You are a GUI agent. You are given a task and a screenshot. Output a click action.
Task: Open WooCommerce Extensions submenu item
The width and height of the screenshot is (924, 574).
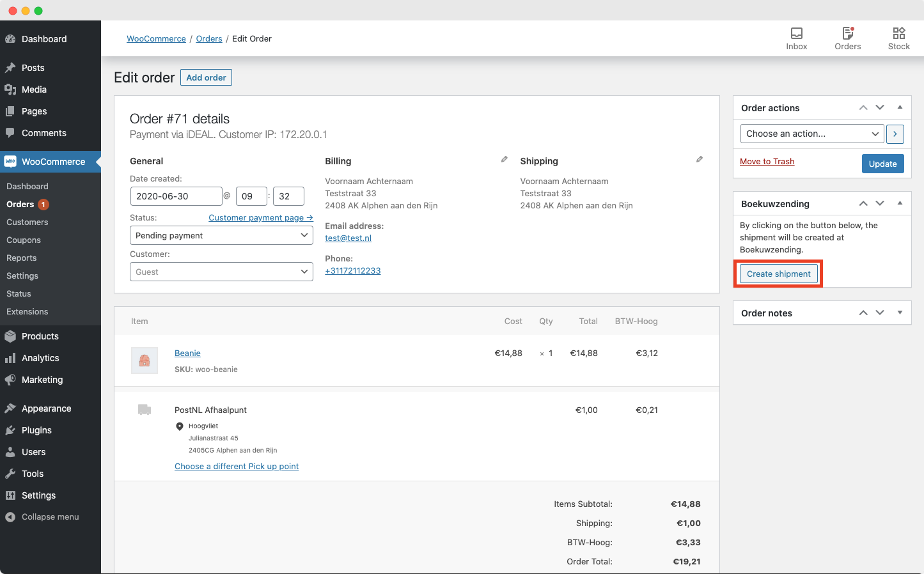tap(27, 312)
